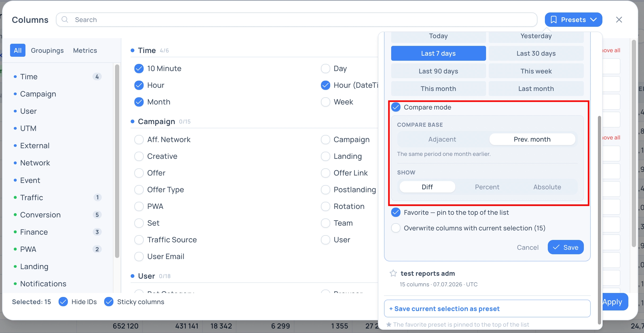Switch to the Metrics tab

tap(85, 50)
